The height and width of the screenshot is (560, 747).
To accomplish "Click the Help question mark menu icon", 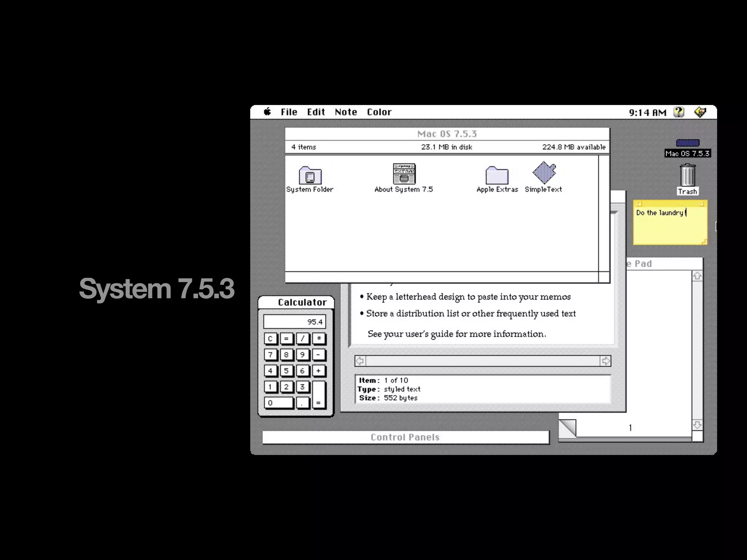I will point(678,112).
